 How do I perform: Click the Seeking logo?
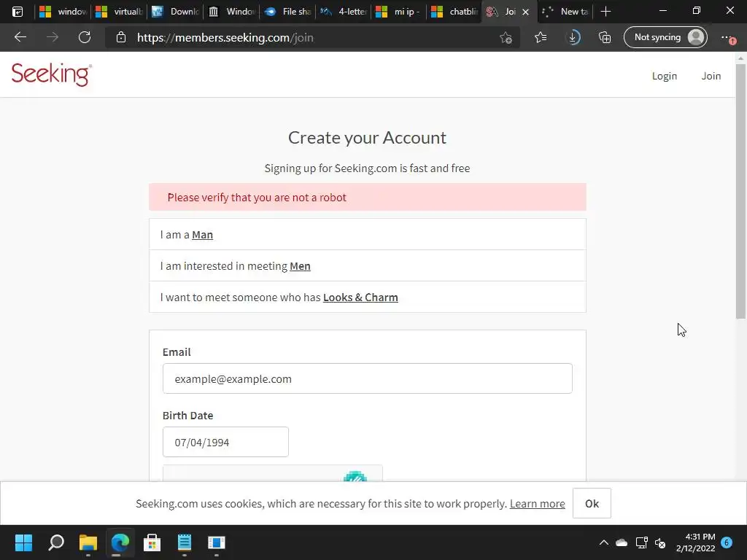52,74
